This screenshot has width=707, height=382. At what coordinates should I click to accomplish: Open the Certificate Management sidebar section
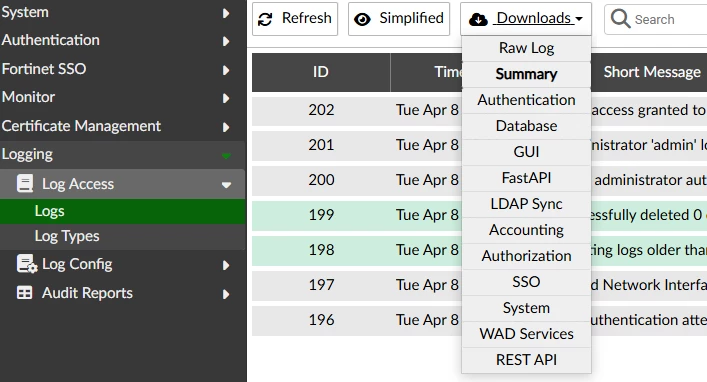pos(123,126)
